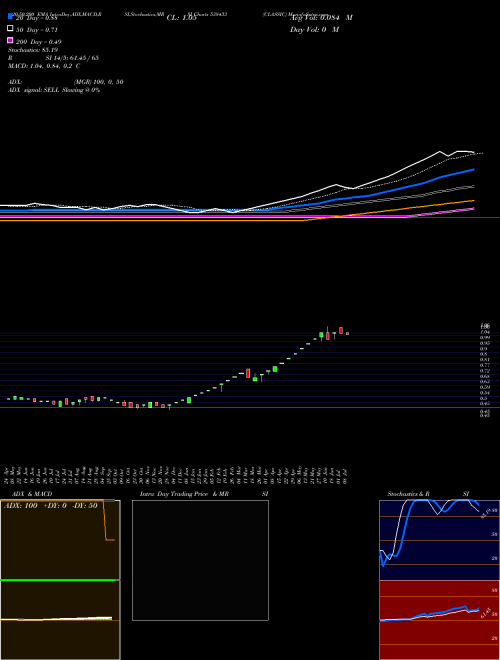The image size is (500, 660).
Task: Select the '200 Day' moving average value text
Action: [x=38, y=42]
